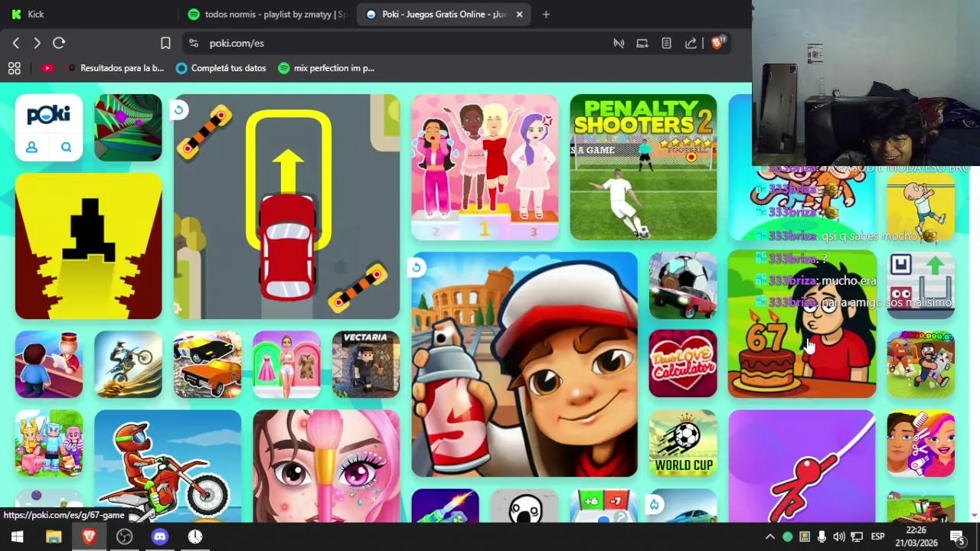Open the Clock app in the taskbar
The image size is (980, 551).
pos(195,536)
